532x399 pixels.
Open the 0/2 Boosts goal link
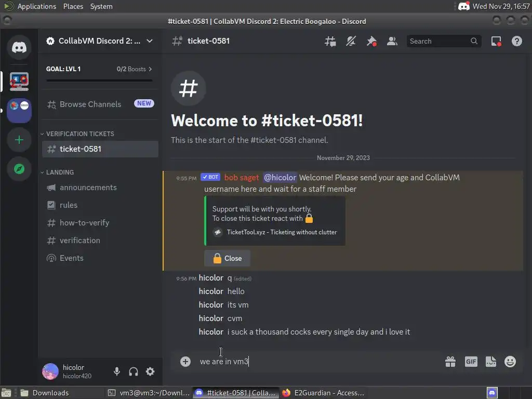(135, 69)
